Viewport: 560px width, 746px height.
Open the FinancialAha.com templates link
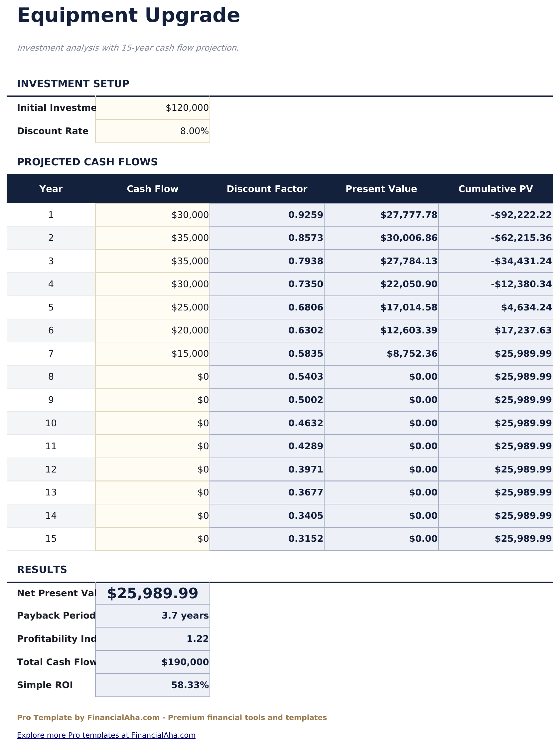coord(106,735)
